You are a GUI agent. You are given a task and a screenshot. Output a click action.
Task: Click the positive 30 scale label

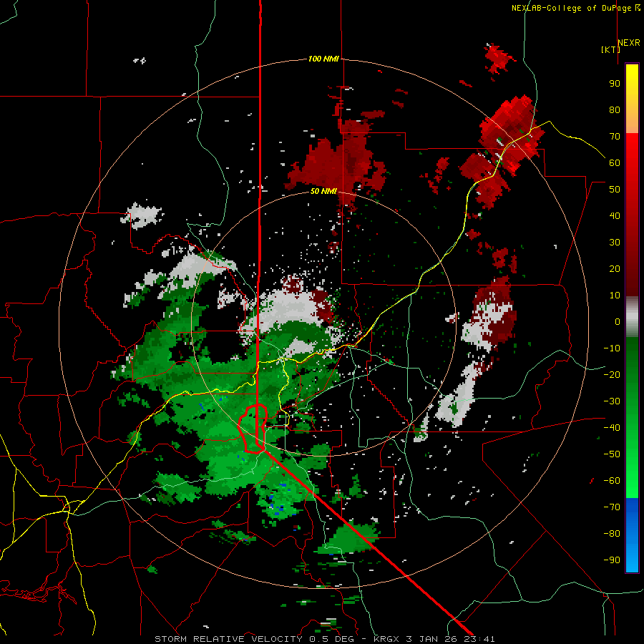click(x=615, y=243)
